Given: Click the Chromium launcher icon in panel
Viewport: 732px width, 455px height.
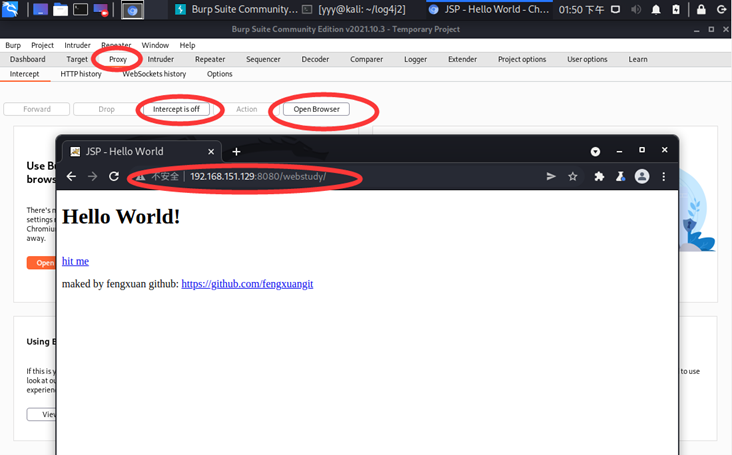Looking at the screenshot, I should 132,10.
